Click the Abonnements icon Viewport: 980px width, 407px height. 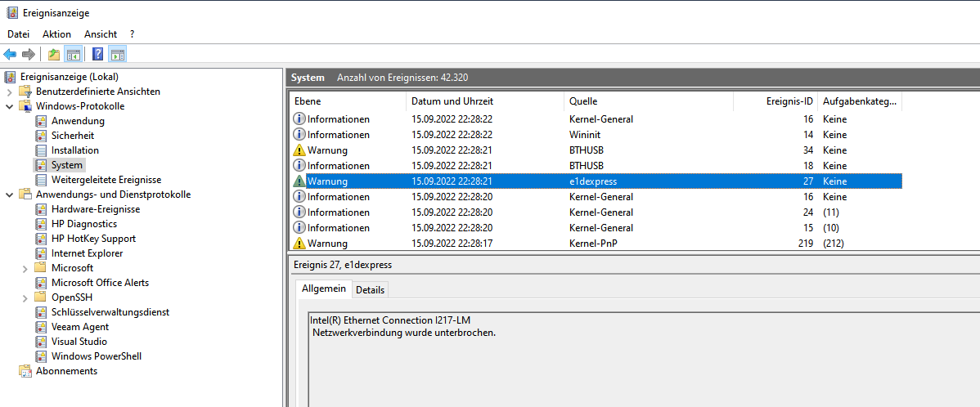click(x=25, y=371)
